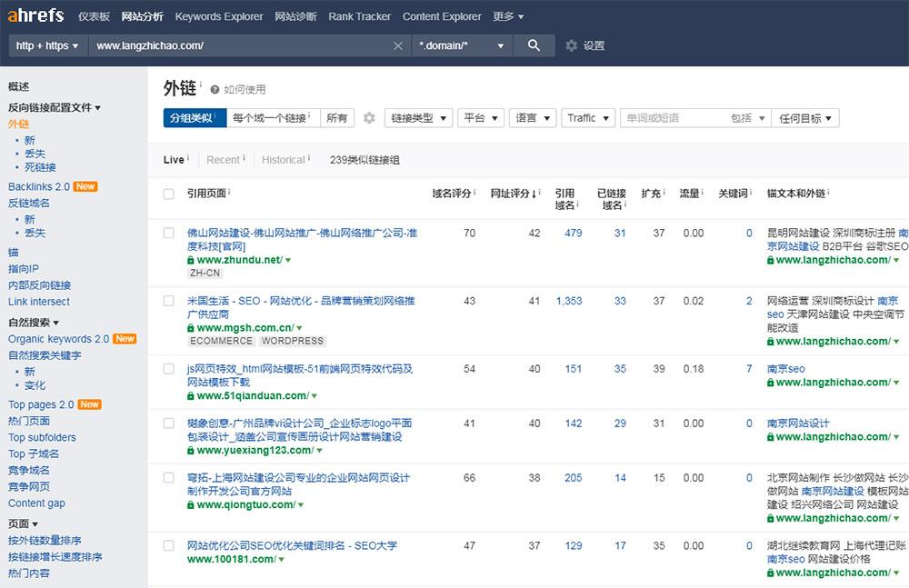Click the New badge next to Top pages 2.0
909x588 pixels.
(x=89, y=404)
